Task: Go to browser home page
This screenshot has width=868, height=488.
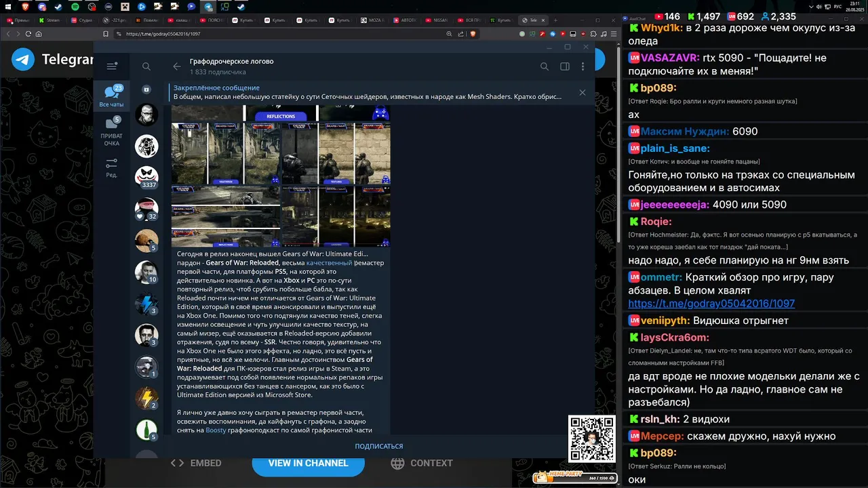Action: tap(39, 34)
